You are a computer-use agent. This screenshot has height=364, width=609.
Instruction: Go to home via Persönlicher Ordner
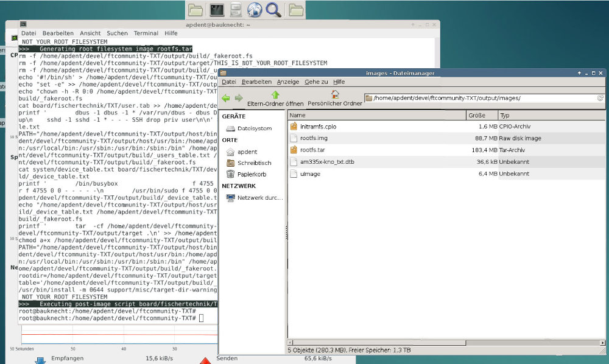click(334, 99)
